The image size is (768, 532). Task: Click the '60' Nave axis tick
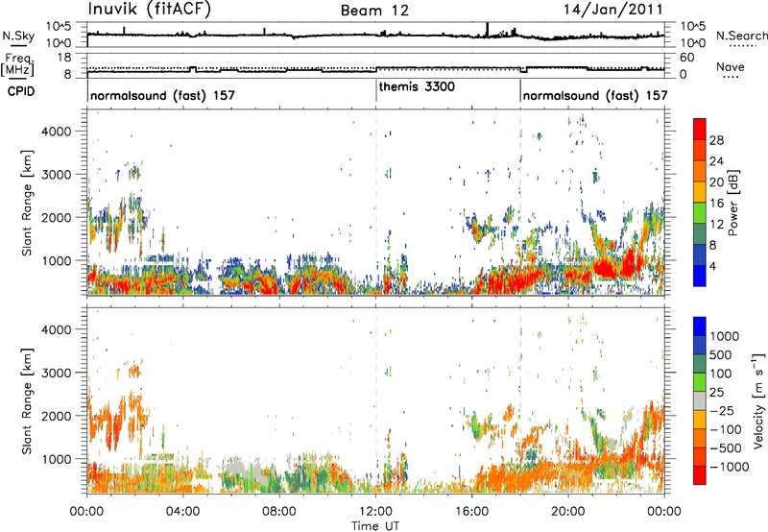click(687, 58)
